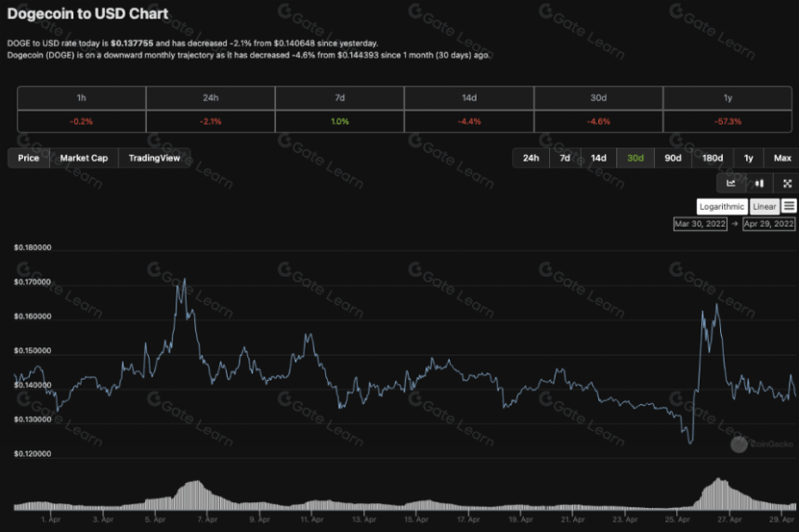Click the $0.130000 axis label
Screen dimensions: 799x532
pyautogui.click(x=33, y=420)
